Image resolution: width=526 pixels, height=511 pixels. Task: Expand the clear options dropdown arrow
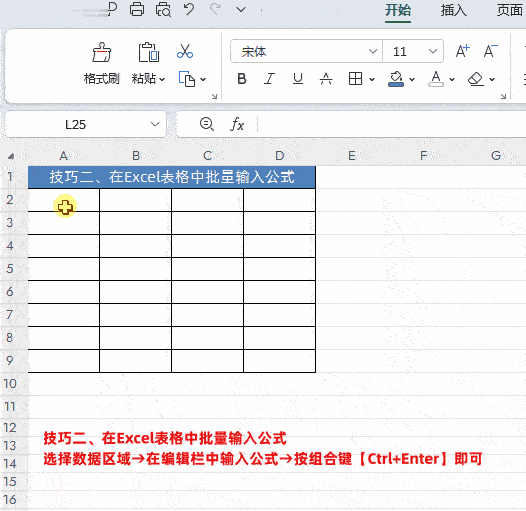tap(492, 80)
